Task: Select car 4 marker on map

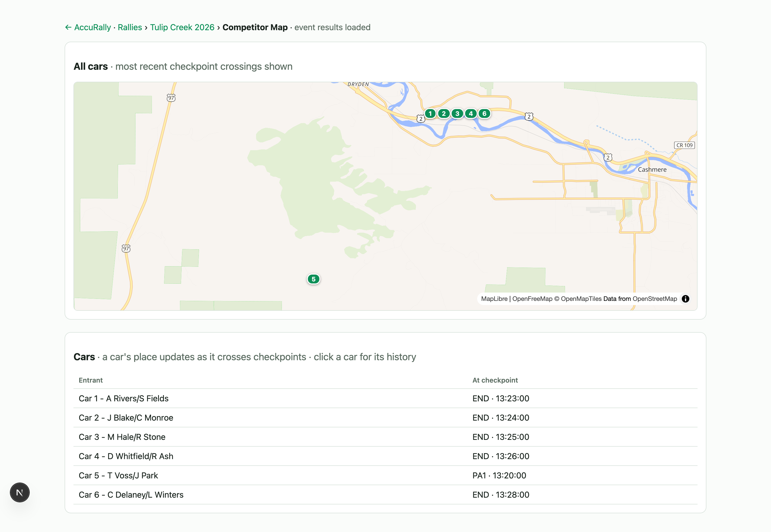Action: (471, 114)
